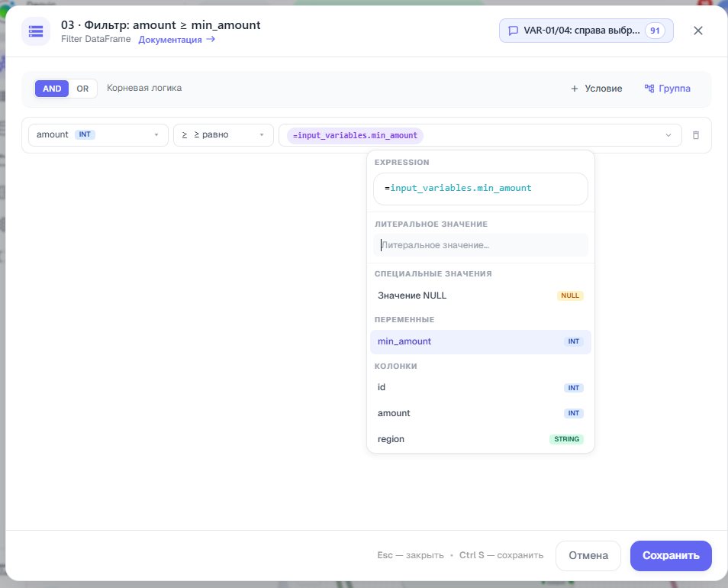Open the ≥ равно operator dropdown
728x588 pixels.
(224, 135)
